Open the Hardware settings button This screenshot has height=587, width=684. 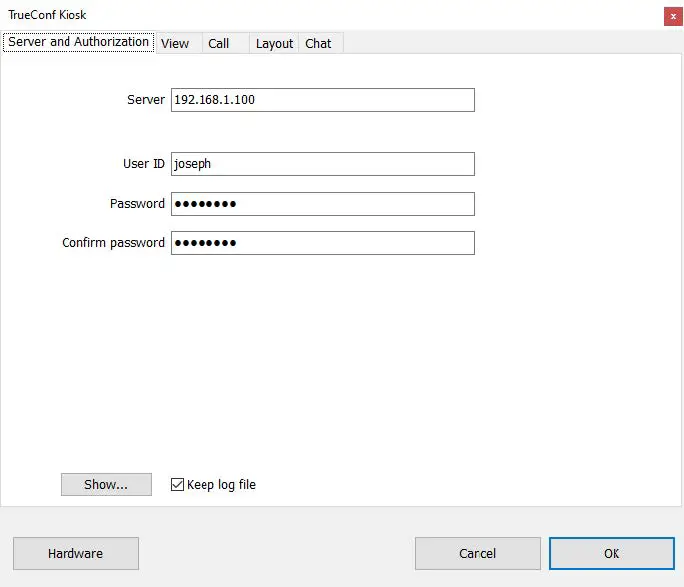(76, 553)
